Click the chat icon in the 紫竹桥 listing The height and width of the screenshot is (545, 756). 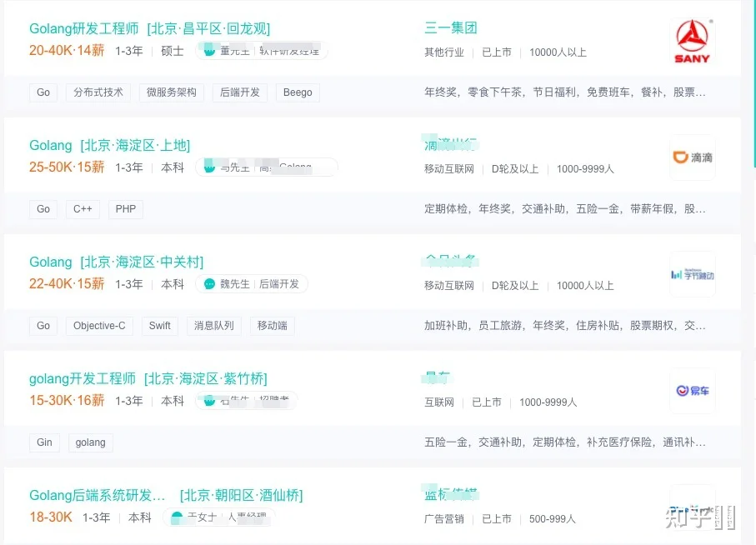209,401
